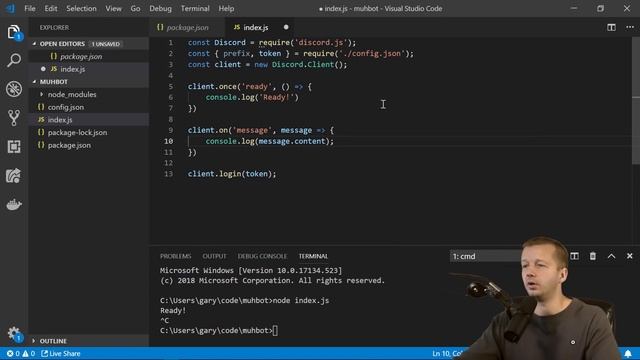Open the File menu

30,8
